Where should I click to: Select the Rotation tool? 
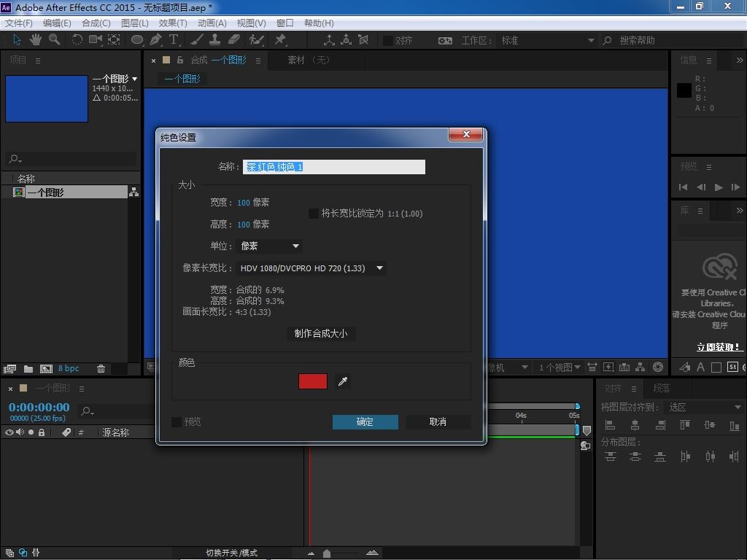click(77, 40)
